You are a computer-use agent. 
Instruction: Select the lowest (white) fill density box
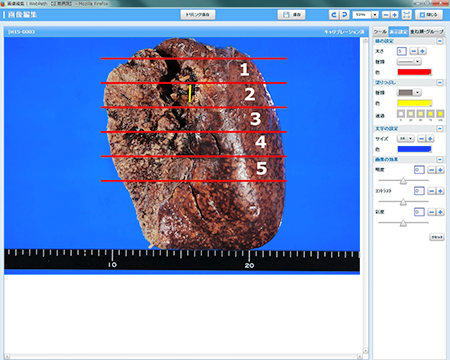pyautogui.click(x=401, y=114)
